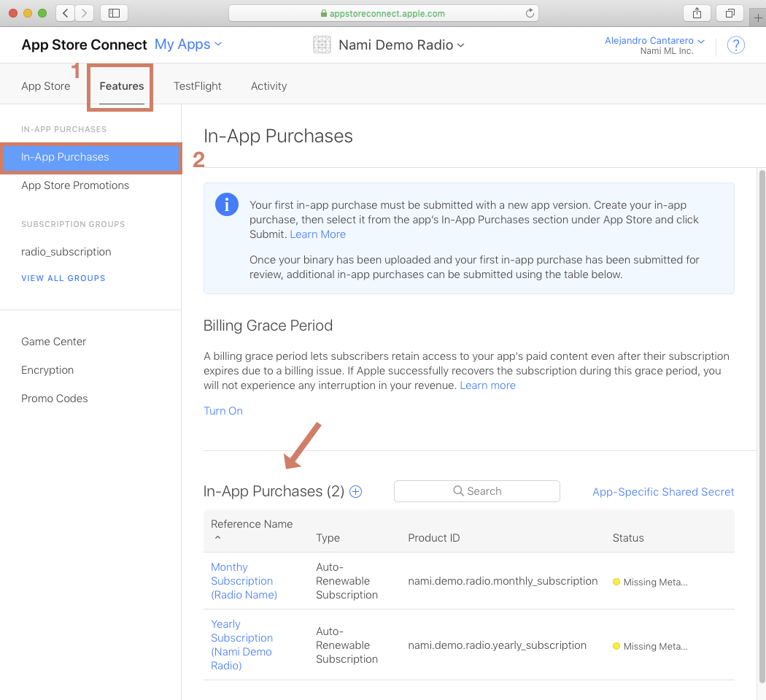766x700 pixels.
Task: Click the blue info icon in notice
Action: click(227, 204)
